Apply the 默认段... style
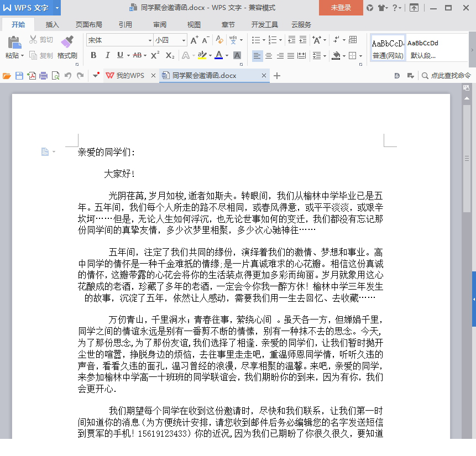 pyautogui.click(x=423, y=48)
